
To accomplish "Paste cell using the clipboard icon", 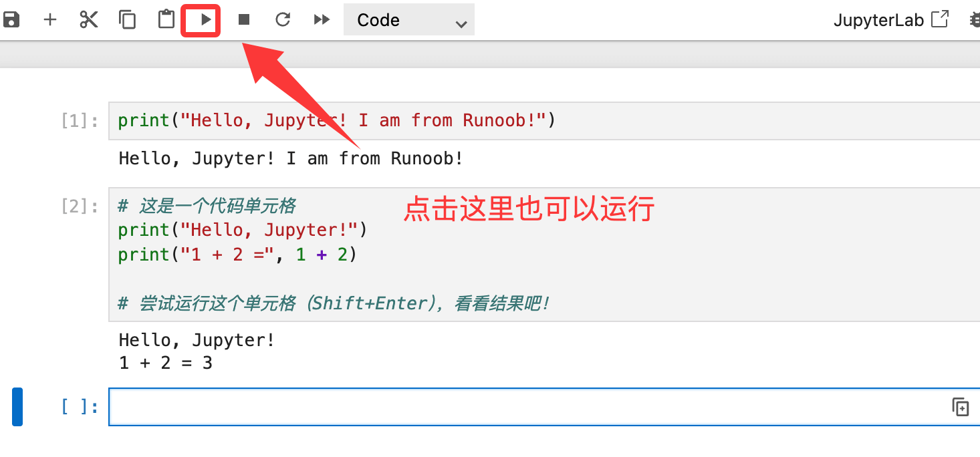I will click(x=166, y=20).
